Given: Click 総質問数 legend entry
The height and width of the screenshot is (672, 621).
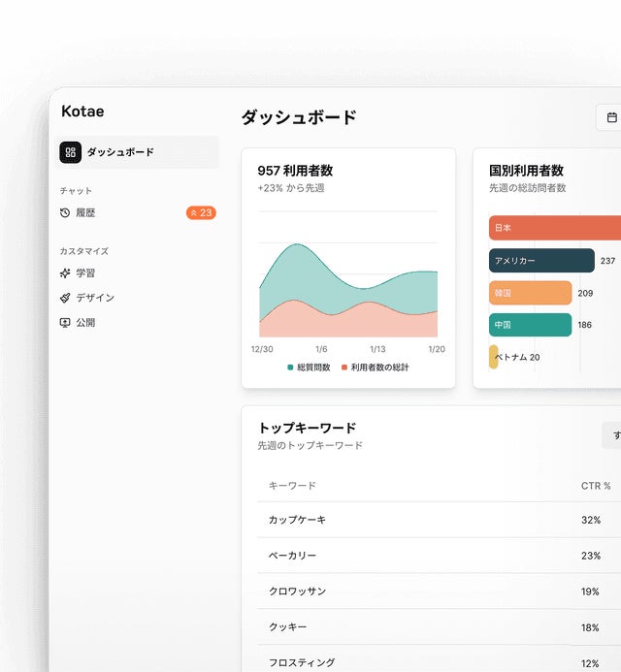Looking at the screenshot, I should pyautogui.click(x=309, y=368).
